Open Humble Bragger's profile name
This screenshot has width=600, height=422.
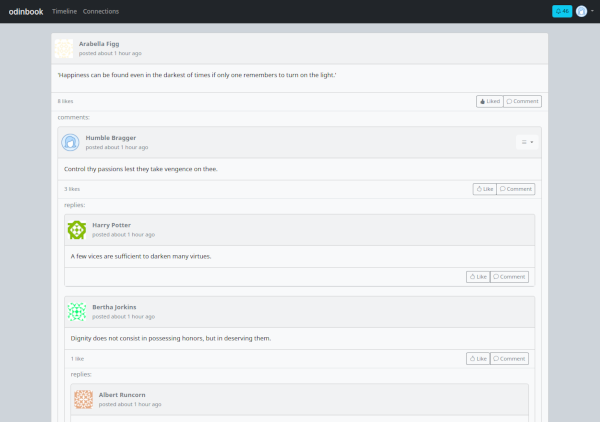[111, 138]
